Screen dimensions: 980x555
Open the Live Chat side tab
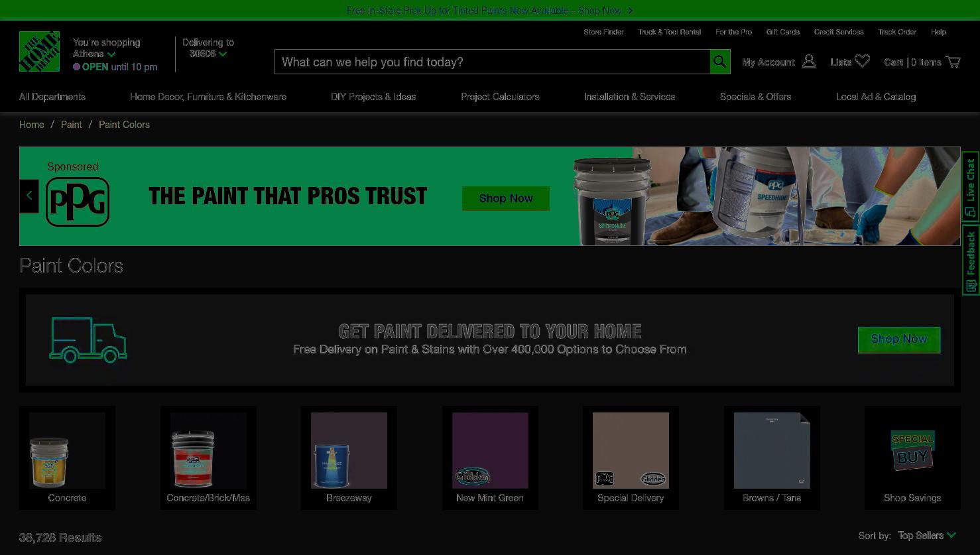pos(971,186)
